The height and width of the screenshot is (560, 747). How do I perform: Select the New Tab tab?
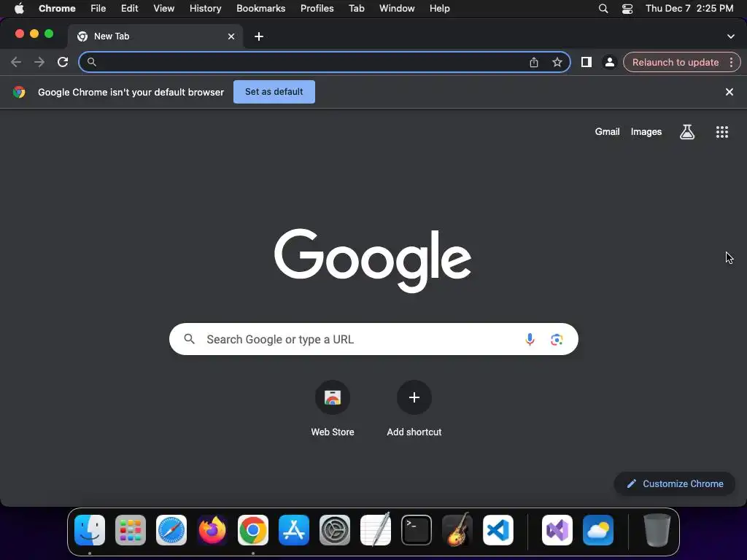[155, 36]
